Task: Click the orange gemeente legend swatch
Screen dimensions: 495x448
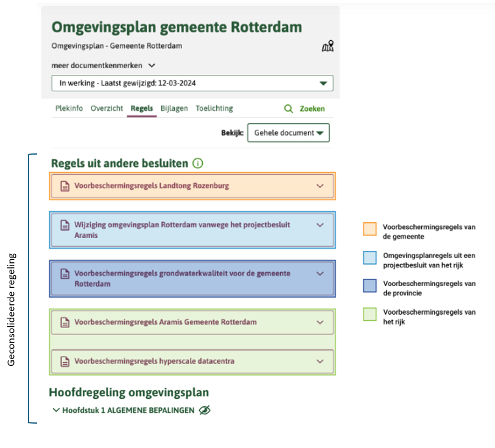Action: [370, 229]
